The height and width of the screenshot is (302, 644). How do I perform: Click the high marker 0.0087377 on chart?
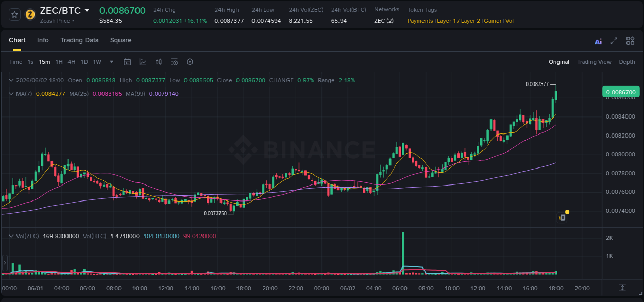tap(537, 83)
